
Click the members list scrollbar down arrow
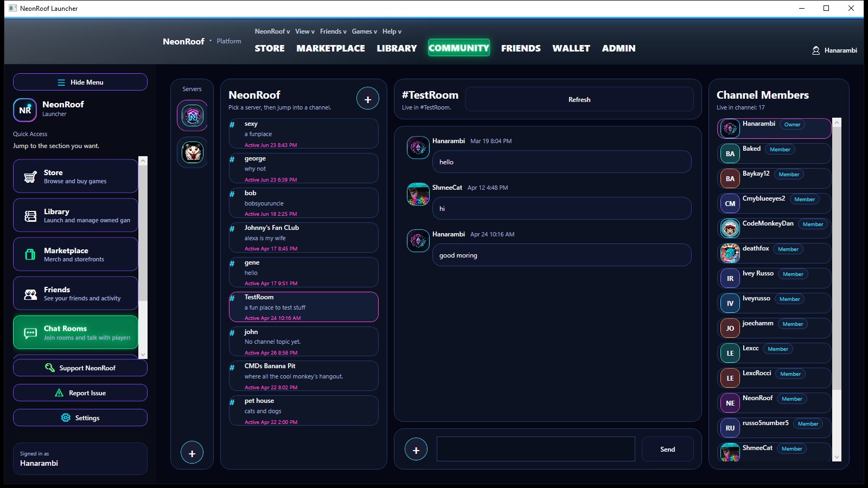(837, 457)
